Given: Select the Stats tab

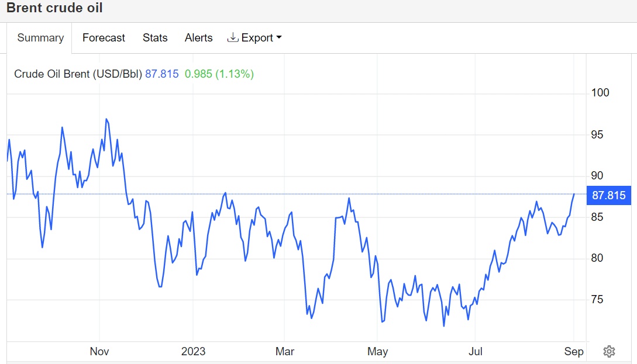Looking at the screenshot, I should point(155,38).
